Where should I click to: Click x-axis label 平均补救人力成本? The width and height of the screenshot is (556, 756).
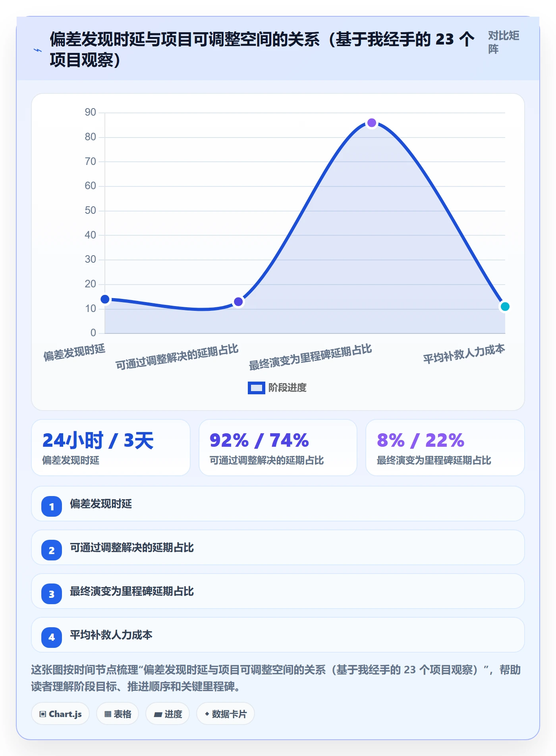point(464,353)
